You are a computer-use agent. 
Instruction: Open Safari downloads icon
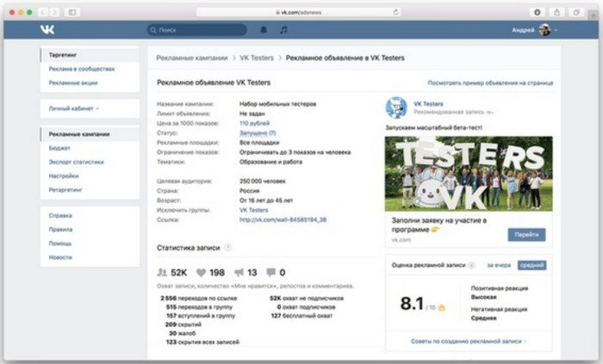coord(538,12)
